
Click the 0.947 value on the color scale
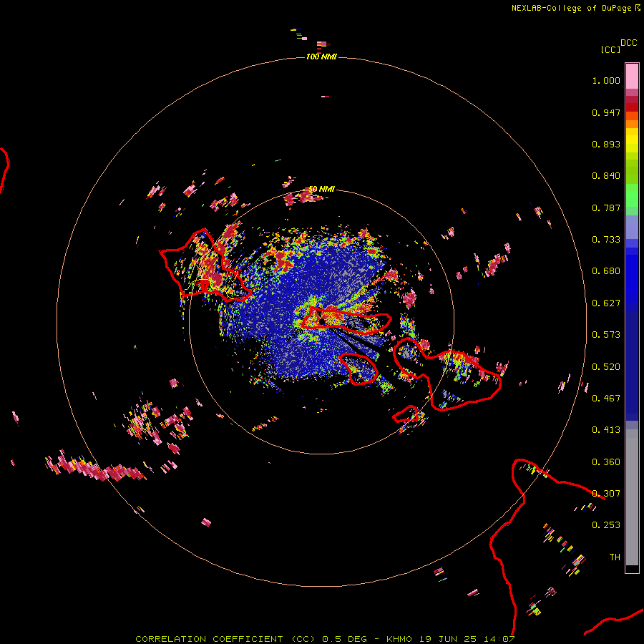point(606,112)
